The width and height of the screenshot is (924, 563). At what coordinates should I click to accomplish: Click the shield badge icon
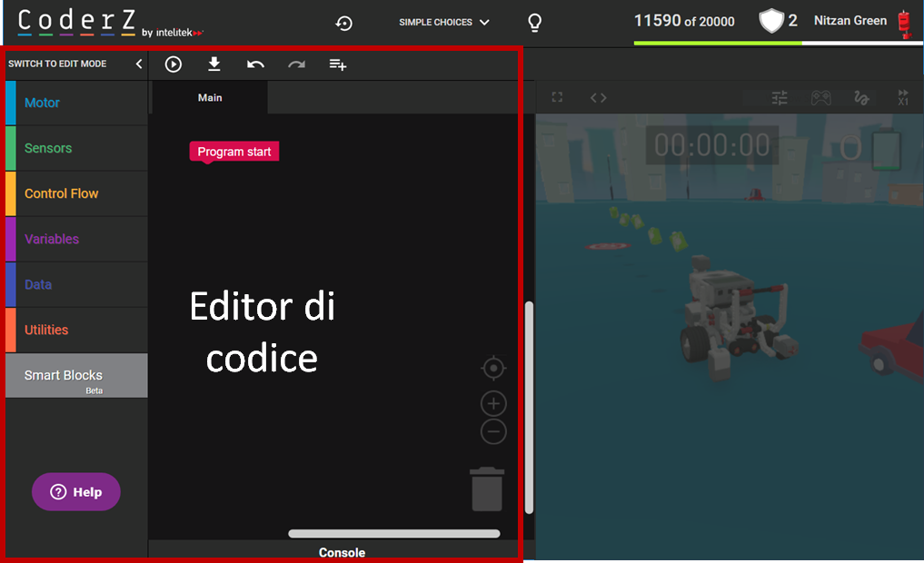770,21
